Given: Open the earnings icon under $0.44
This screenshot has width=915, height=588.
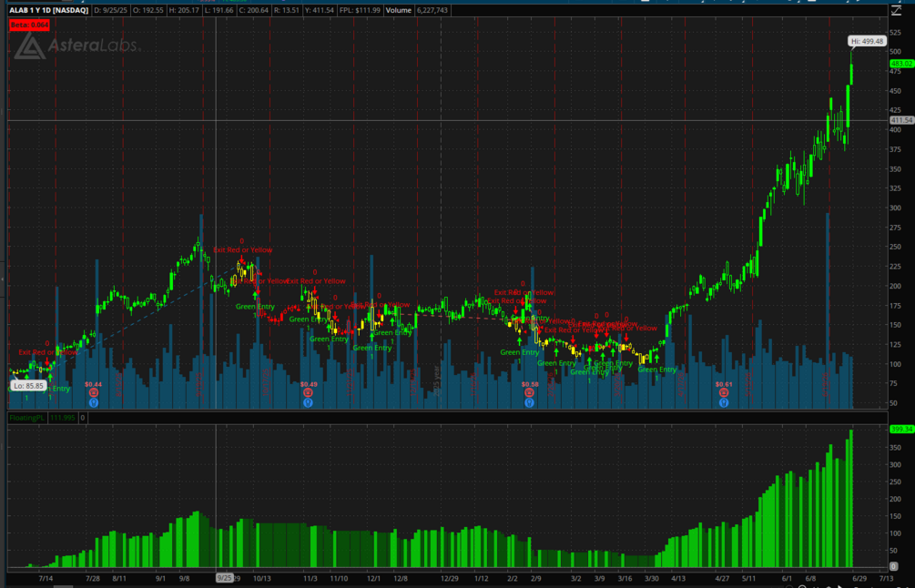Looking at the screenshot, I should 94,392.
